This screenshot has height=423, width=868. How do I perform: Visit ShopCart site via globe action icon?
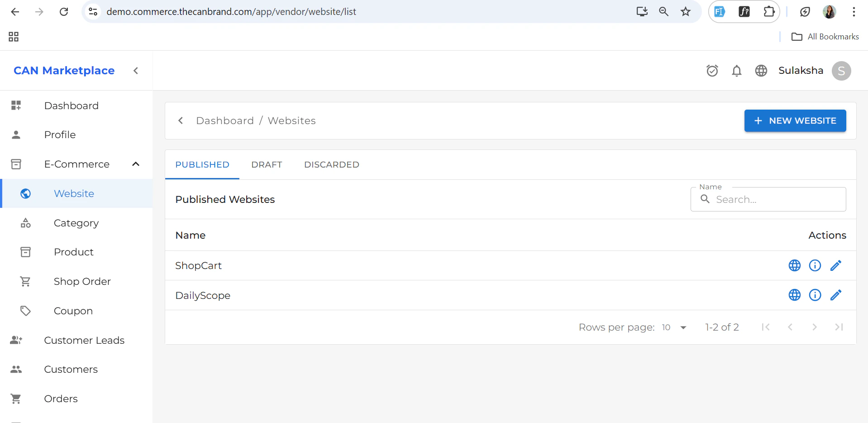click(x=794, y=265)
